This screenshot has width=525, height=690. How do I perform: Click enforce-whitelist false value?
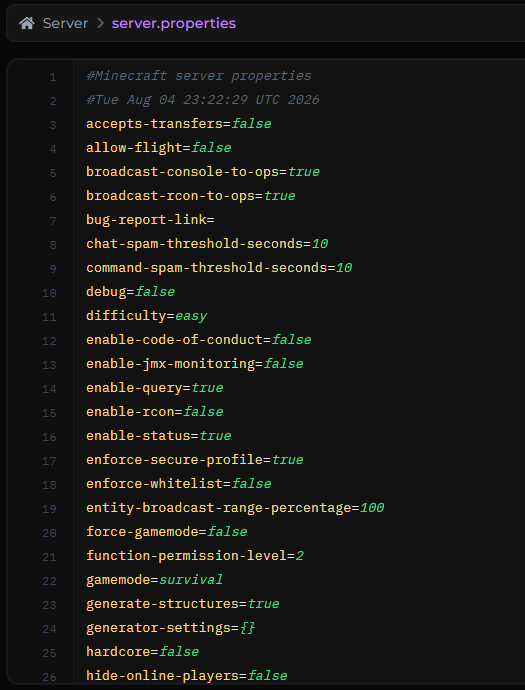coord(252,484)
